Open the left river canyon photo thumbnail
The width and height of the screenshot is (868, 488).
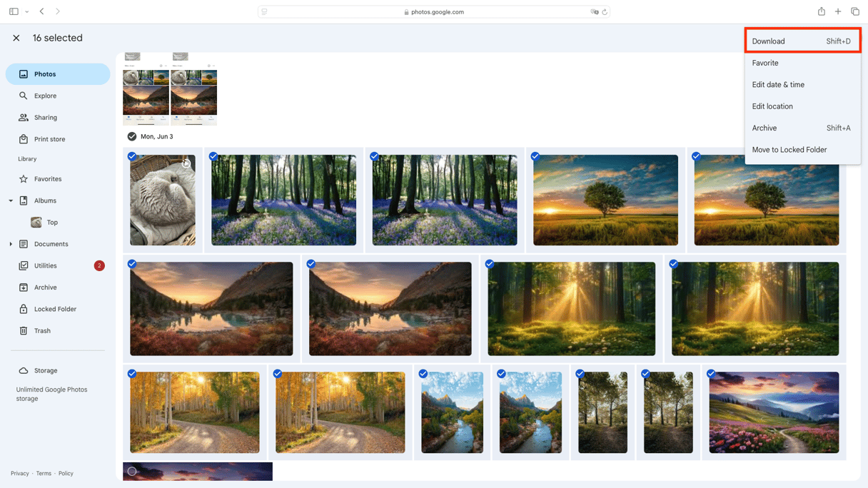453,412
